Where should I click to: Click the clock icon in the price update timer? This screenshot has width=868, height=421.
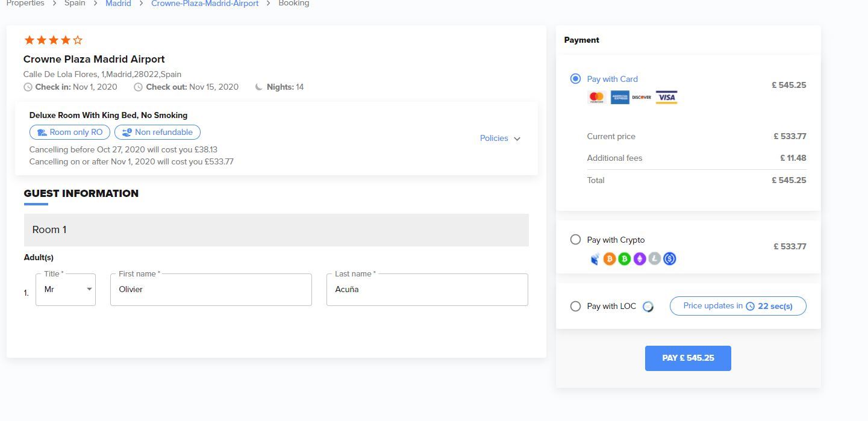(x=750, y=306)
